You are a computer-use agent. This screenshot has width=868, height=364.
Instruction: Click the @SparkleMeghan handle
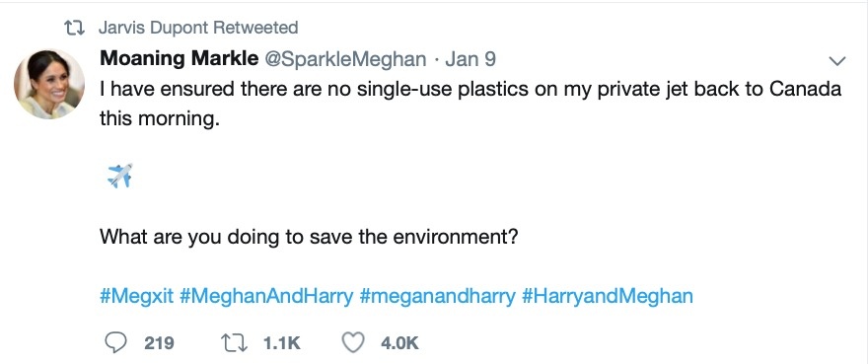(346, 59)
